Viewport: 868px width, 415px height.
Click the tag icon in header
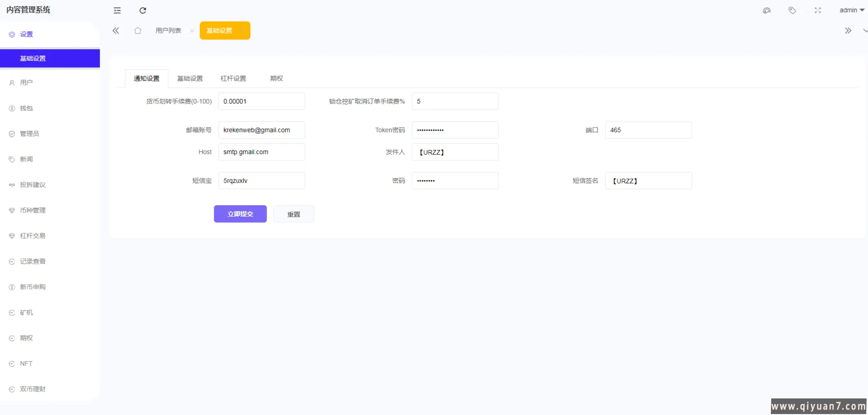(792, 11)
